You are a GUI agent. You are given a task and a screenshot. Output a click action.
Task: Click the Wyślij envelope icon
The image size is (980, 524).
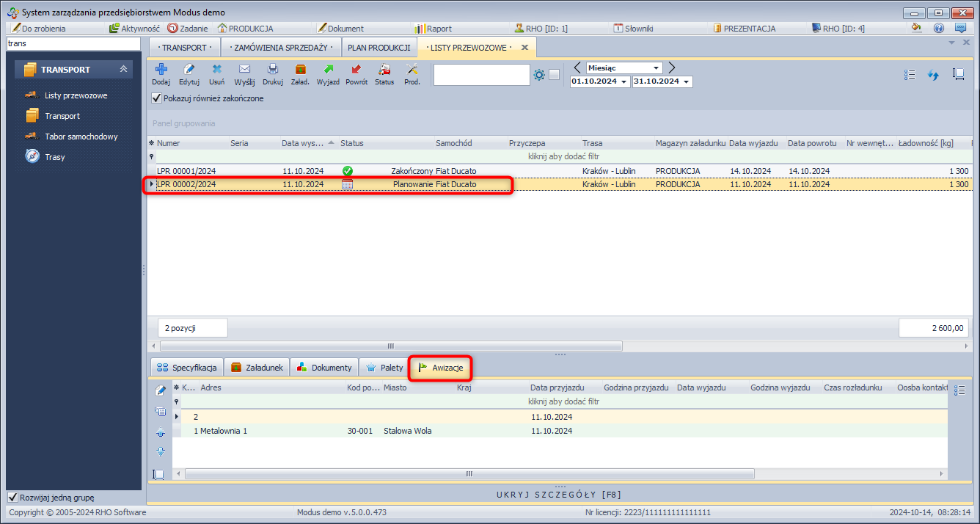(244, 70)
